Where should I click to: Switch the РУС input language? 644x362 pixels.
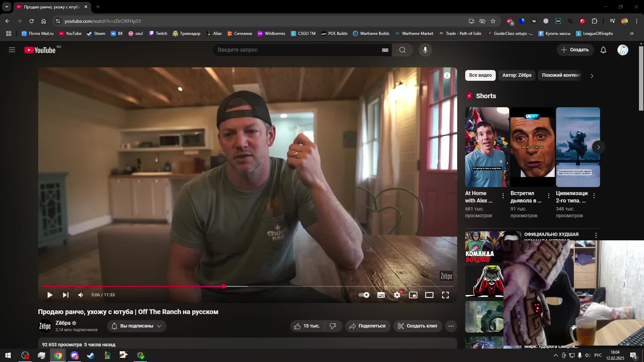[598, 355]
